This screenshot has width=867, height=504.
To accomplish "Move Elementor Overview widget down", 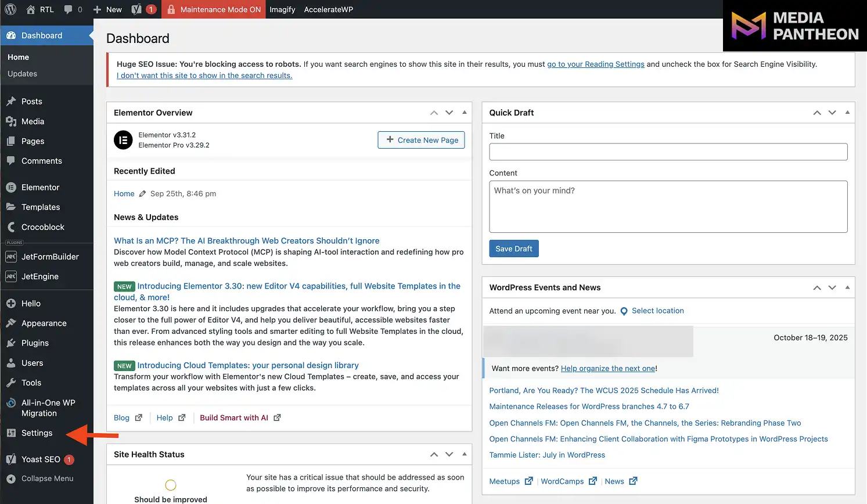I will tap(449, 113).
